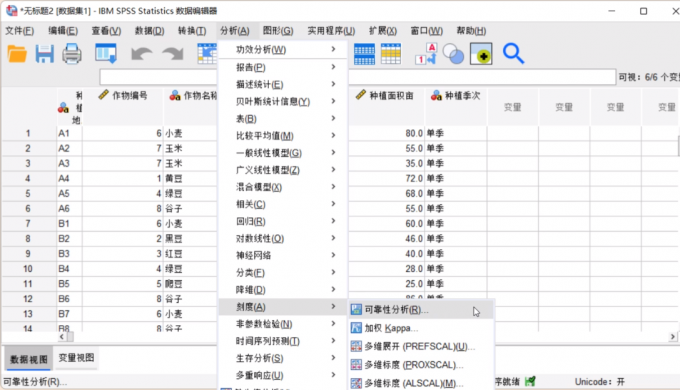Image resolution: width=680 pixels, height=390 pixels.
Task: Expand the 分类(F) submenu
Action: [x=283, y=273]
